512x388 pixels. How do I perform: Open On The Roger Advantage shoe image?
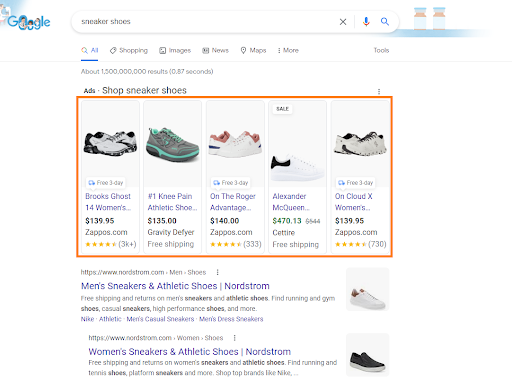(x=235, y=144)
